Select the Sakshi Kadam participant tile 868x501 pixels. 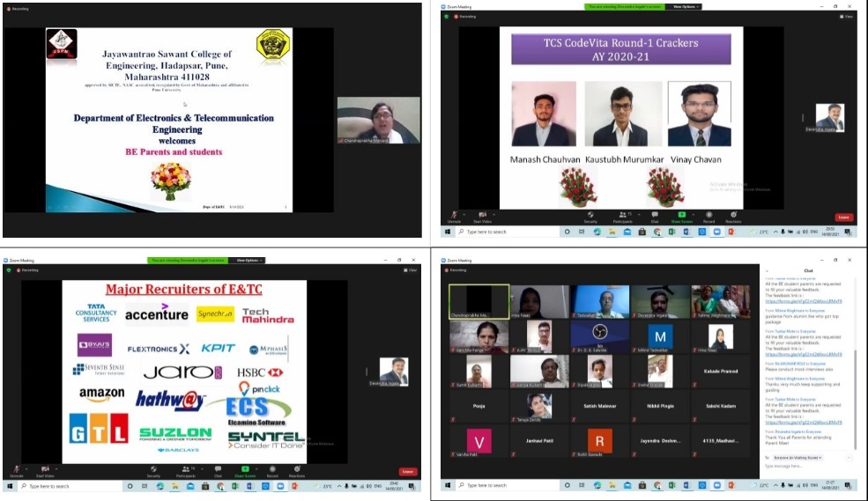pos(721,406)
